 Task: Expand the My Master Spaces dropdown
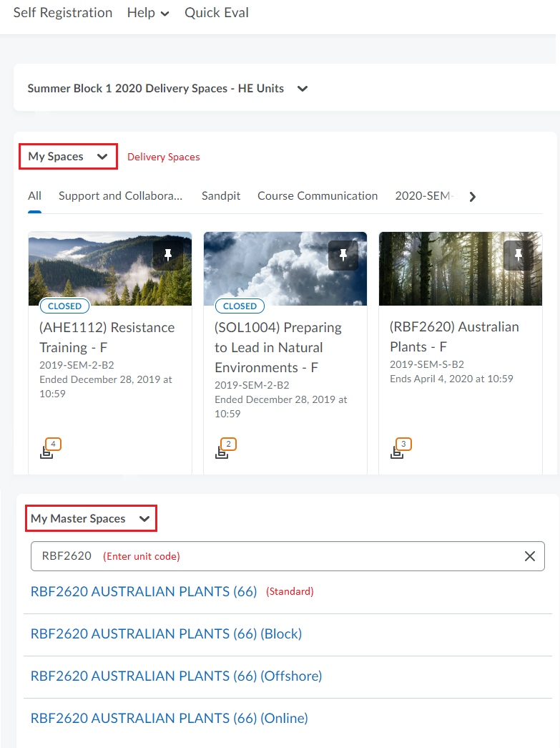click(91, 518)
